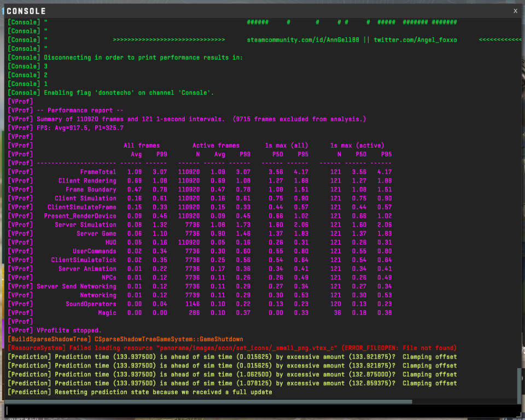Click the '1s max (active)' column header
The image size is (525, 420).
point(357,145)
